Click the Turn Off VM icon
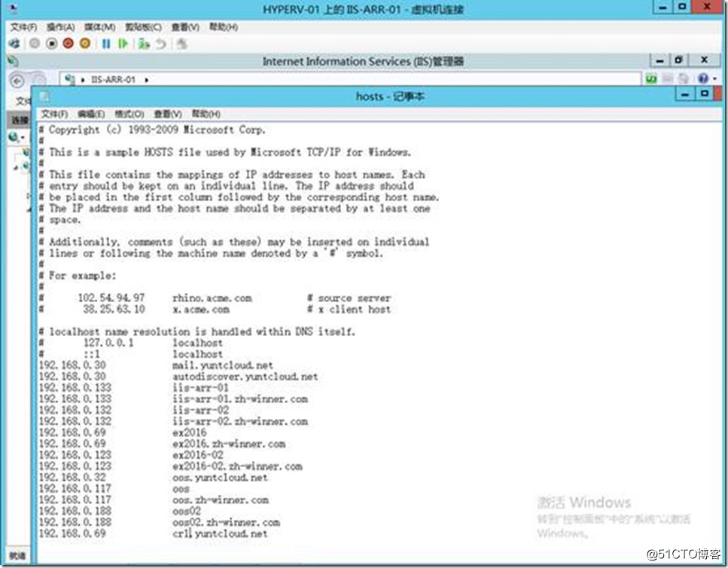 (x=51, y=44)
